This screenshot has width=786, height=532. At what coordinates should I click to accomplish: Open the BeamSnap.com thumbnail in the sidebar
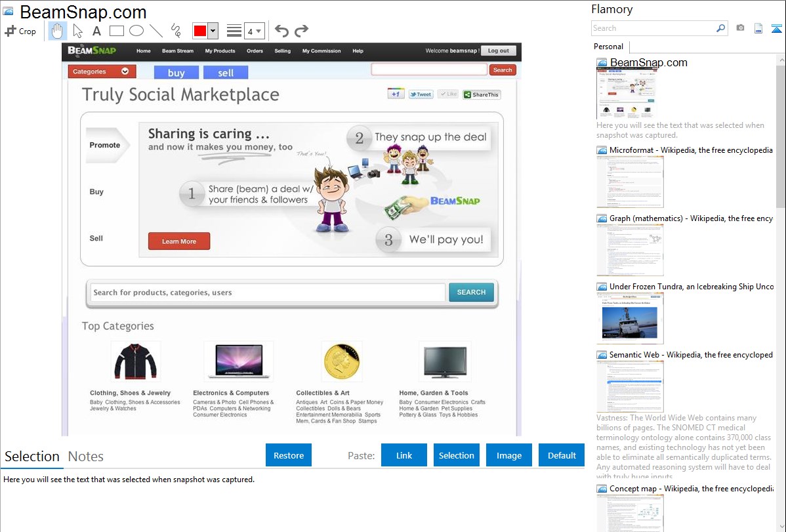tap(627, 94)
